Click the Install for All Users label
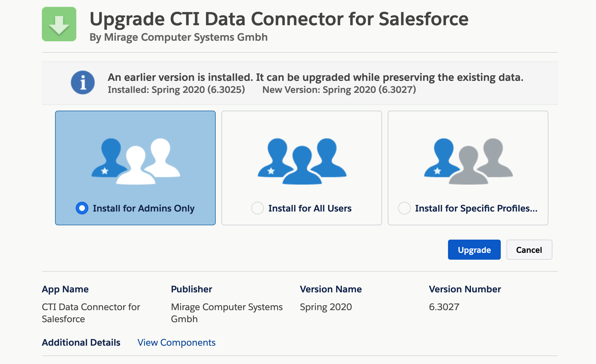The height and width of the screenshot is (364, 596). coord(310,208)
